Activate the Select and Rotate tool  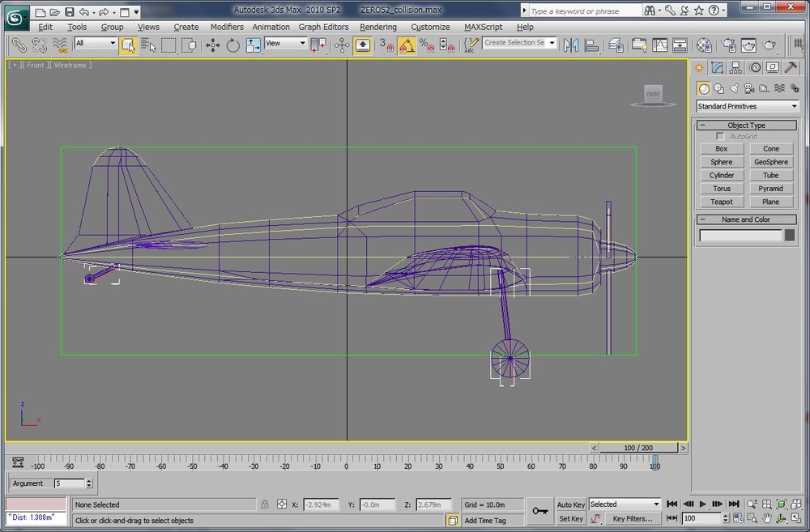233,45
